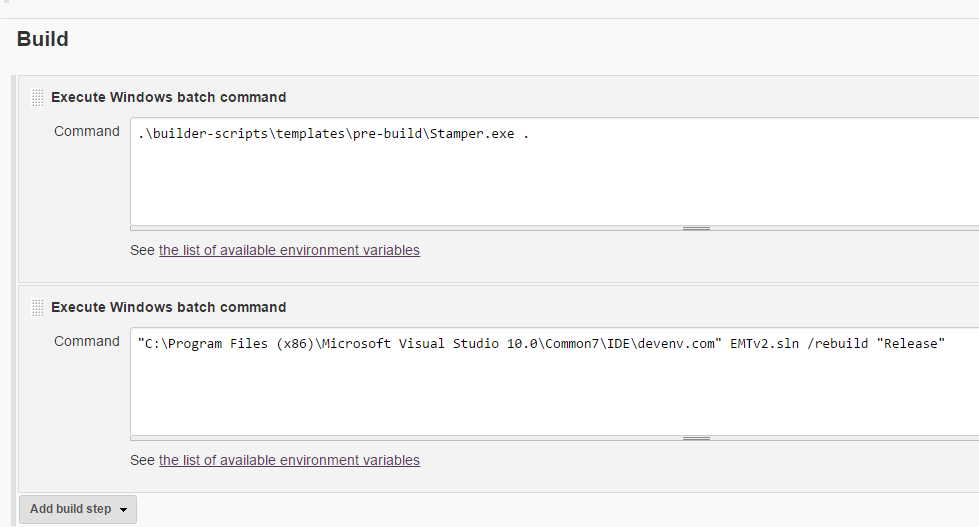The image size is (979, 527).
Task: Grab the drag handle of the Stamper.exe build step
Action: pyautogui.click(x=37, y=97)
